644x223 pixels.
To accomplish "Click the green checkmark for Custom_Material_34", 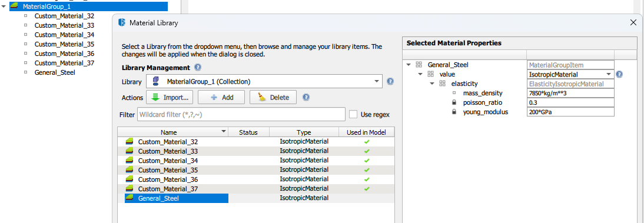I will click(x=367, y=161).
